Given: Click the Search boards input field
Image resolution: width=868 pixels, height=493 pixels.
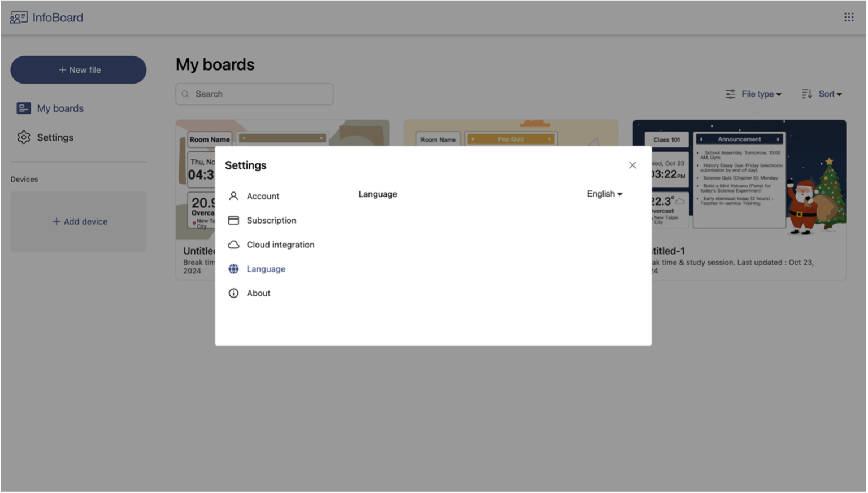Looking at the screenshot, I should pyautogui.click(x=255, y=94).
